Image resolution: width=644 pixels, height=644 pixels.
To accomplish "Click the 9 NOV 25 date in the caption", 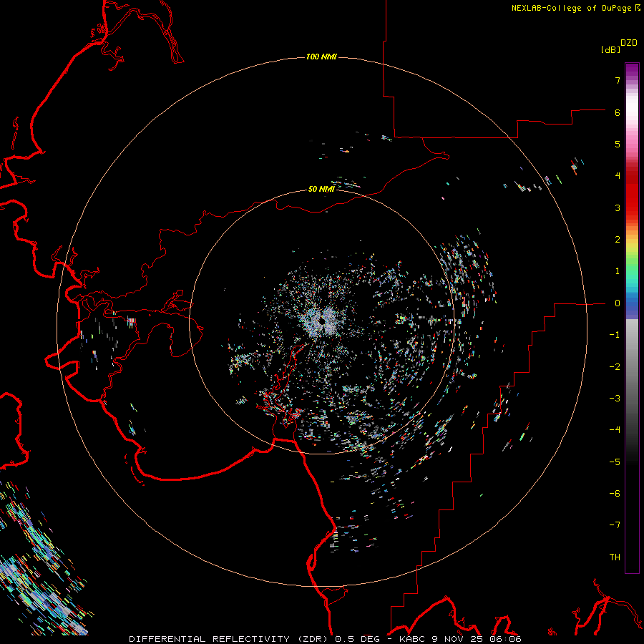I will [x=457, y=639].
